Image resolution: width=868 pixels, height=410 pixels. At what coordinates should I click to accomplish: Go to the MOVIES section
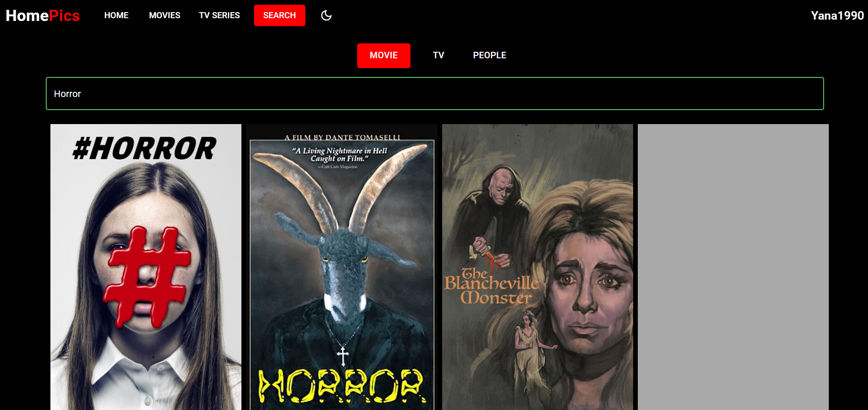coord(164,15)
